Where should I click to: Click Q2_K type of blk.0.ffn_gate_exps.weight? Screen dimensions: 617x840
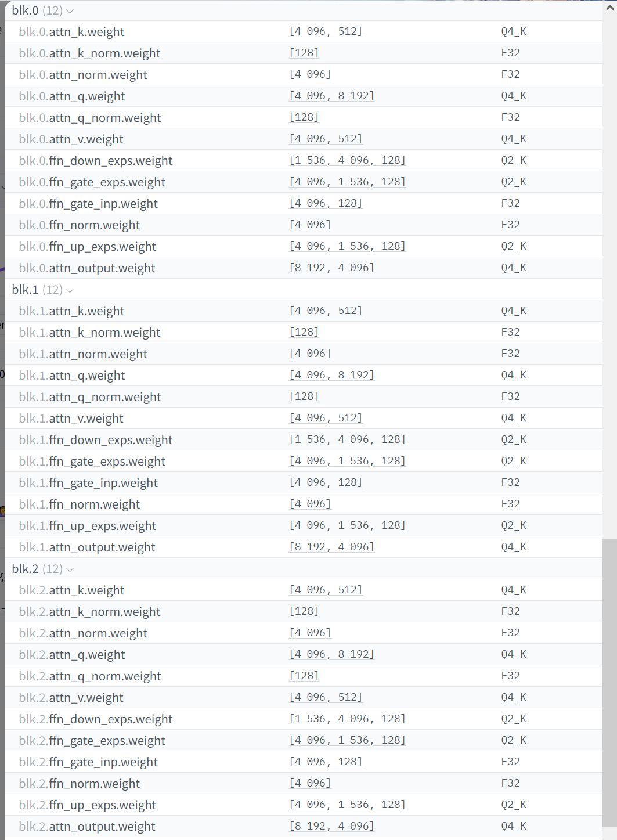(x=514, y=182)
